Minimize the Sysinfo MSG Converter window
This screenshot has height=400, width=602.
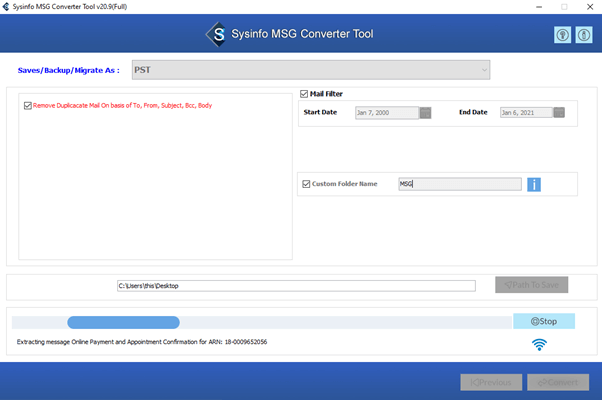tap(539, 7)
